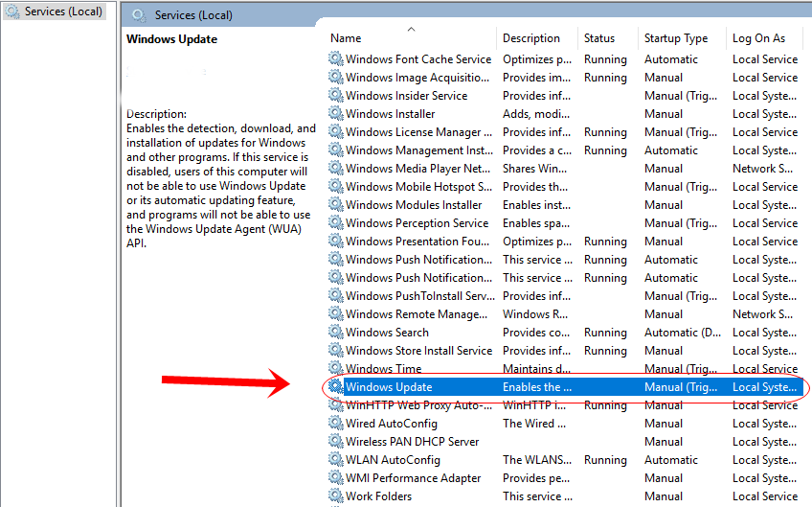Click the gear icon beside Windows Remote Management
Viewport: 812px width, 507px height.
tap(335, 313)
